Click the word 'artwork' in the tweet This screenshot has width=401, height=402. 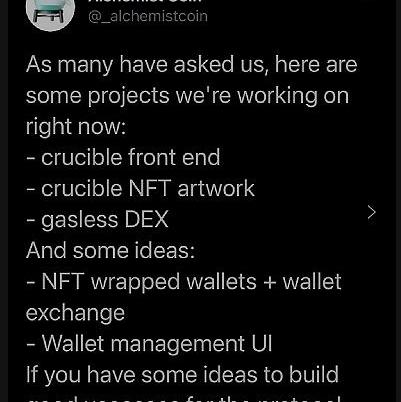[x=216, y=189]
